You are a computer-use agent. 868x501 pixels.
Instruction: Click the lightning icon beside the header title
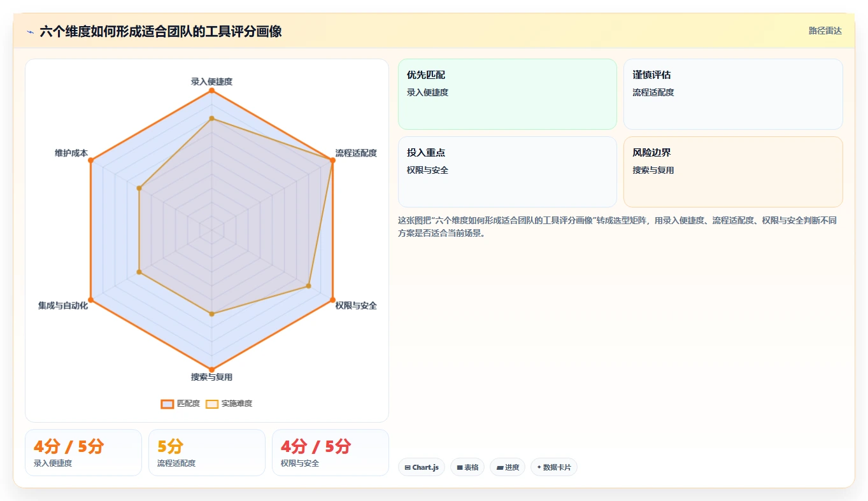[x=30, y=31]
